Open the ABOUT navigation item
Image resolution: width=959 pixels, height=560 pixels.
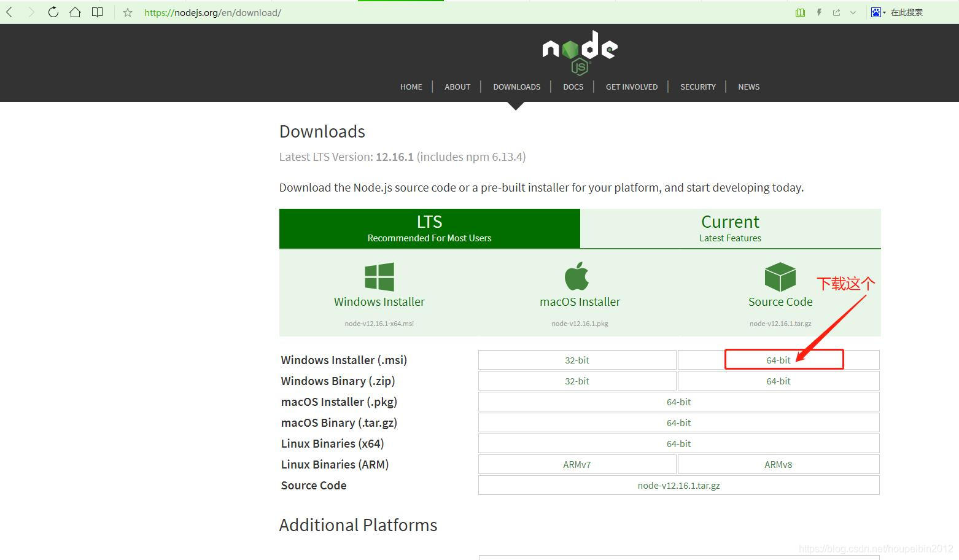tap(457, 87)
